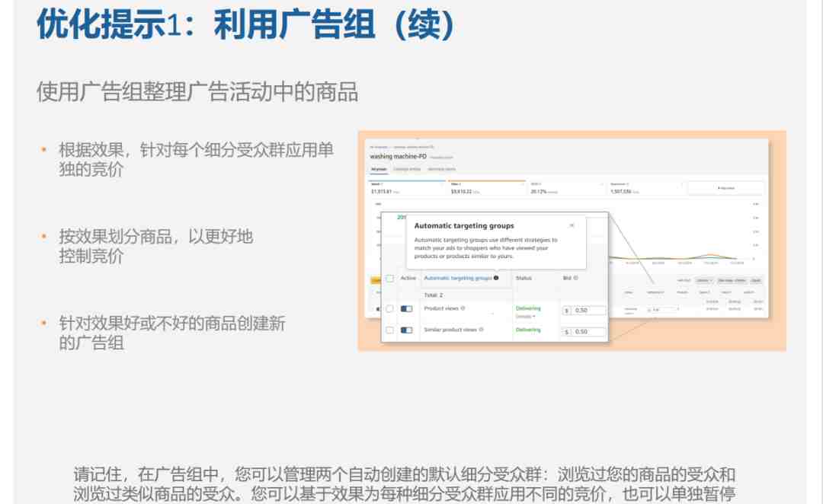
Task: Select the Campaign settings tab
Action: 407,170
